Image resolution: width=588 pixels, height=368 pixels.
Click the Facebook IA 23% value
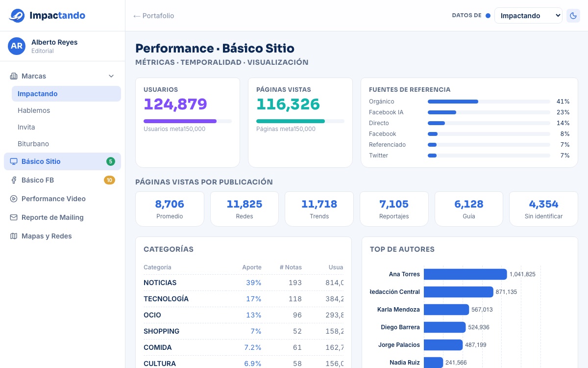563,112
